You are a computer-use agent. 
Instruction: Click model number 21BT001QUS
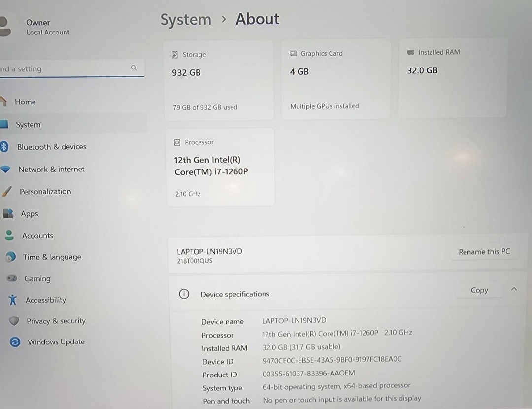pos(195,261)
